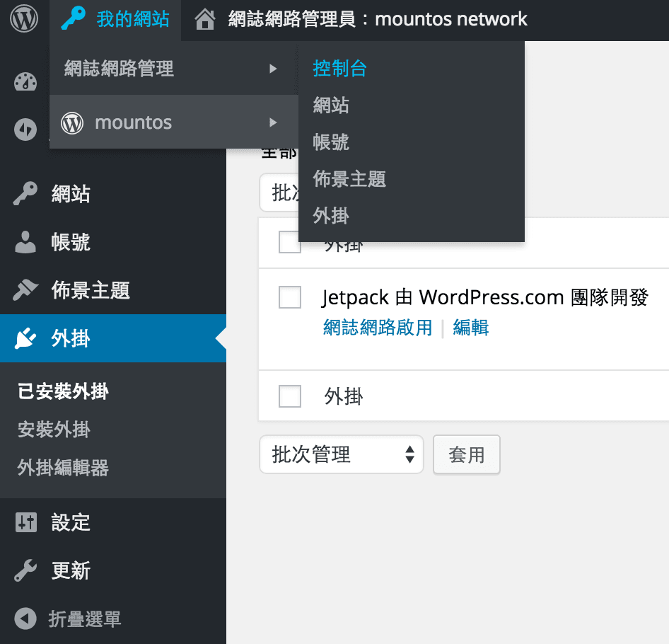Screen dimensions: 669x644
Task: Click the footer 外掛 column heading
Action: [x=344, y=396]
